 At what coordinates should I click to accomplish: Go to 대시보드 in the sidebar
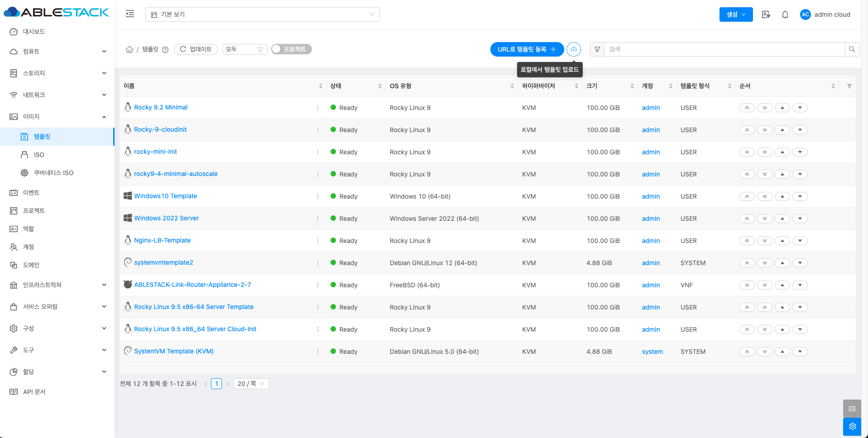[34, 32]
